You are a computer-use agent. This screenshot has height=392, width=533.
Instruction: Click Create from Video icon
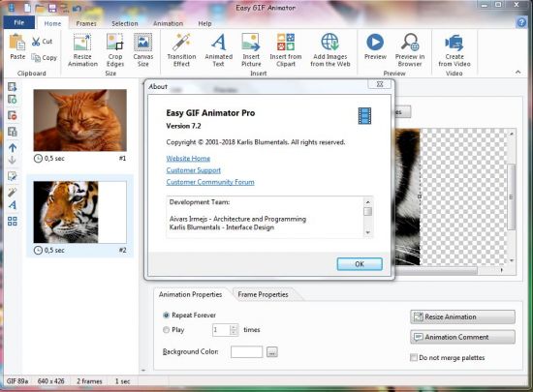click(x=455, y=43)
